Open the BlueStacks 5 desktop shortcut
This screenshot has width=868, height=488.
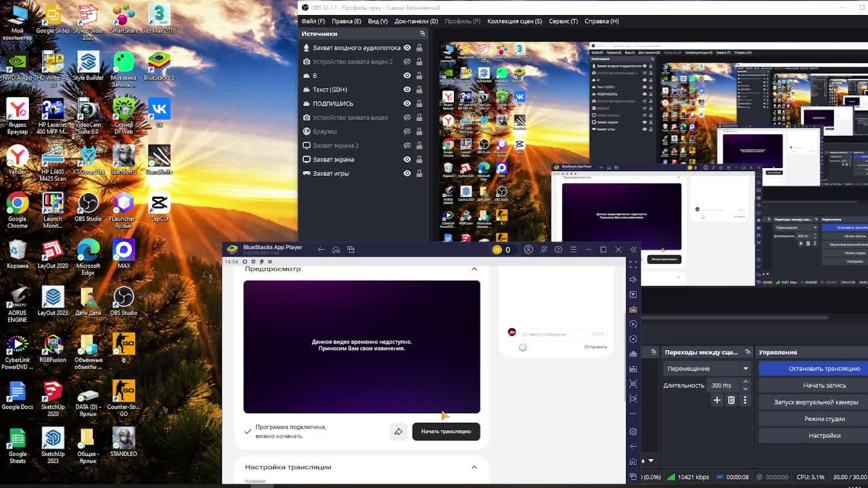click(x=159, y=66)
